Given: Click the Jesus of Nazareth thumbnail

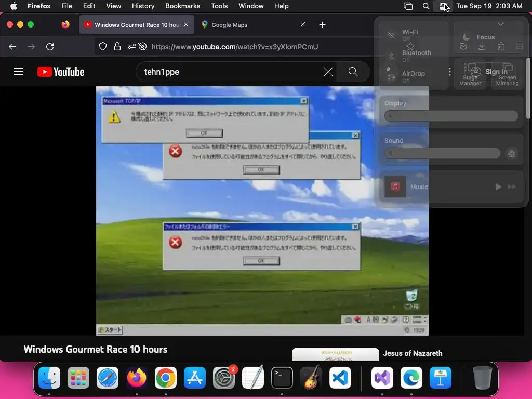Looking at the screenshot, I should pyautogui.click(x=335, y=354).
